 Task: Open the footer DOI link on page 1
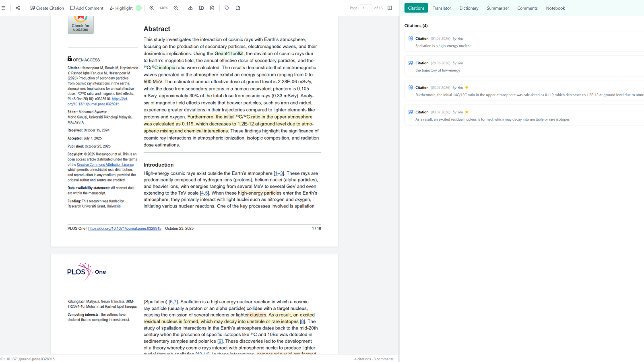[x=125, y=228]
